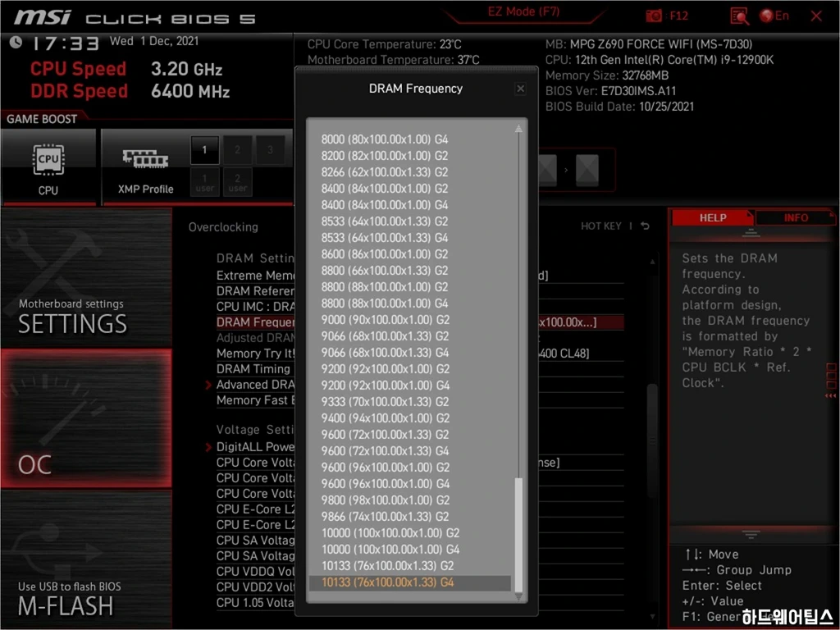Viewport: 840px width, 630px height.
Task: Select 9600 (72x100.00x1.33) G4
Action: point(410,450)
